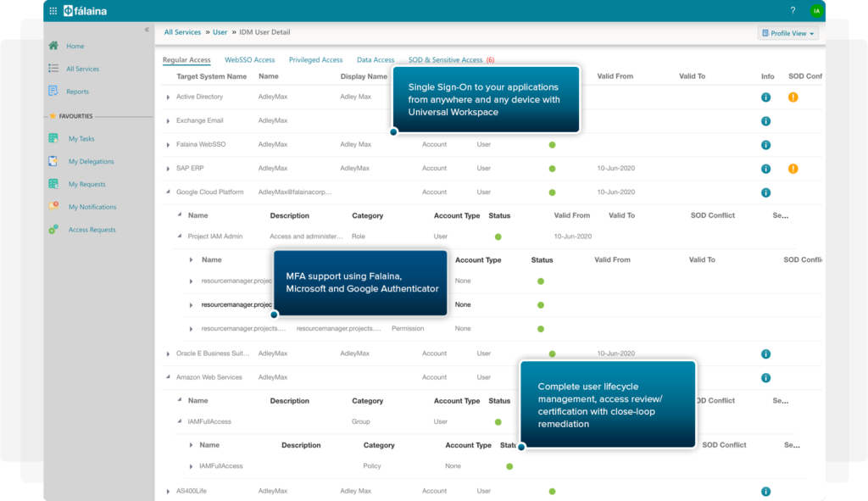Expand the resourcemanager.projects permission row
Screen dimensions: 868x501
tap(191, 330)
